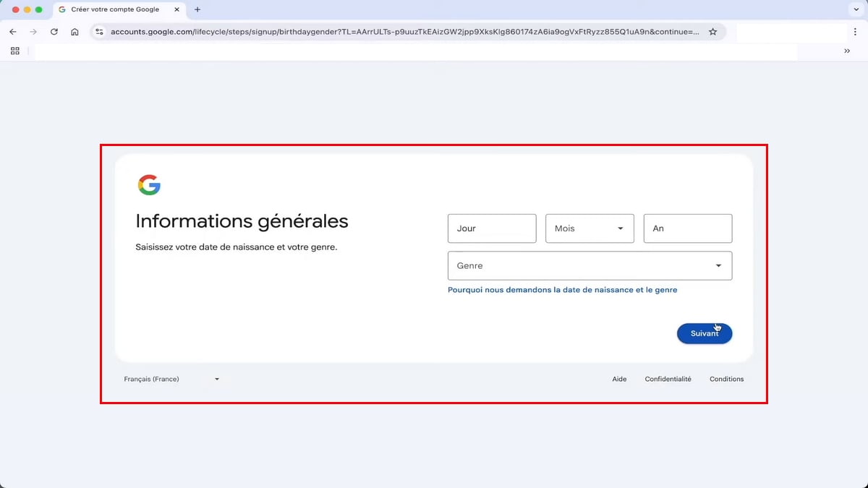Open the Genre dropdown
868x488 pixels.
click(x=590, y=265)
